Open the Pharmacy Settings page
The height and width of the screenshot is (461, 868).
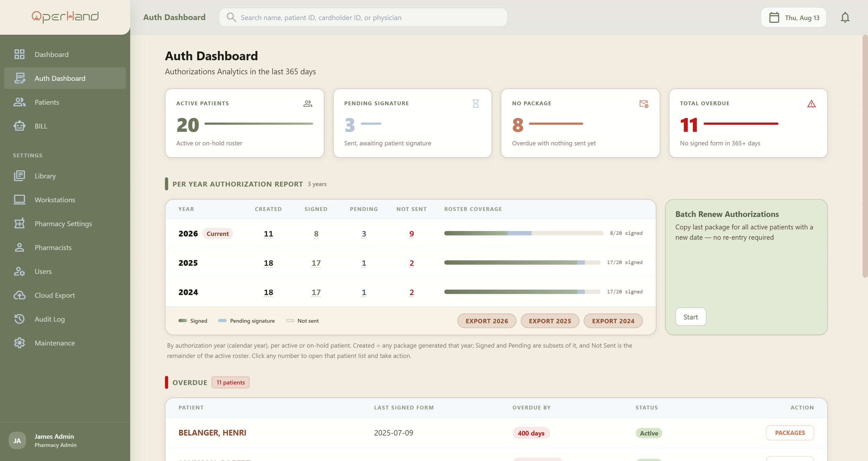pos(65,223)
